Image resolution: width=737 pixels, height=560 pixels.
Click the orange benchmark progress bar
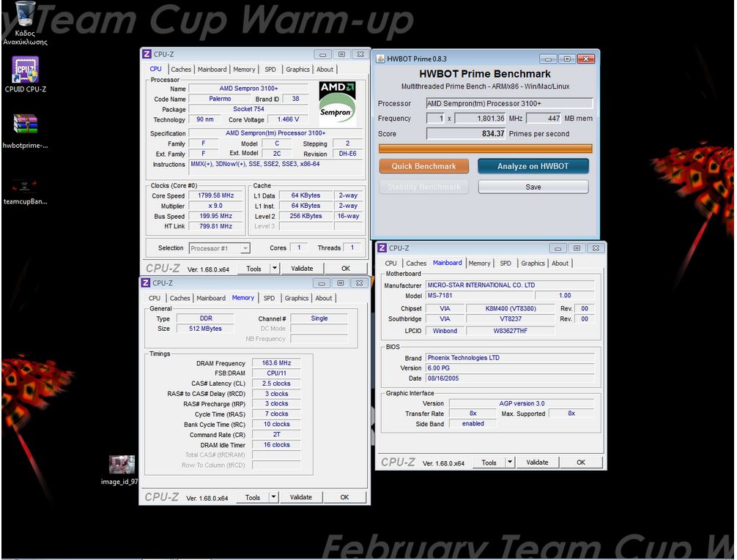(485, 149)
